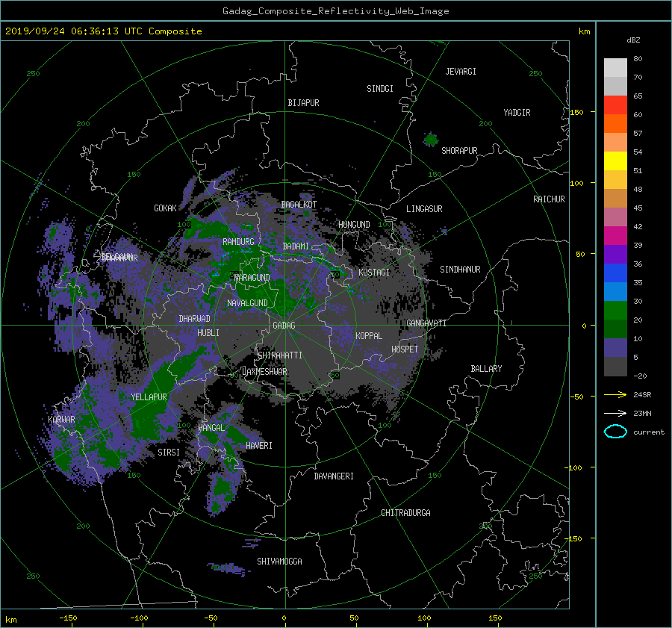Viewport: 672px width, 628px height.
Task: Select the SHIVAMOGGA map label
Action: (x=279, y=562)
